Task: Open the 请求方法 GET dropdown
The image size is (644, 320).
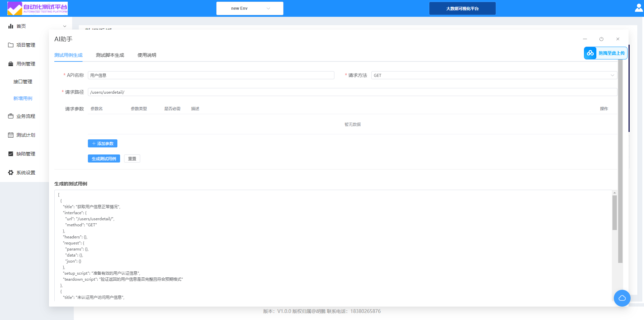Action: tap(494, 75)
